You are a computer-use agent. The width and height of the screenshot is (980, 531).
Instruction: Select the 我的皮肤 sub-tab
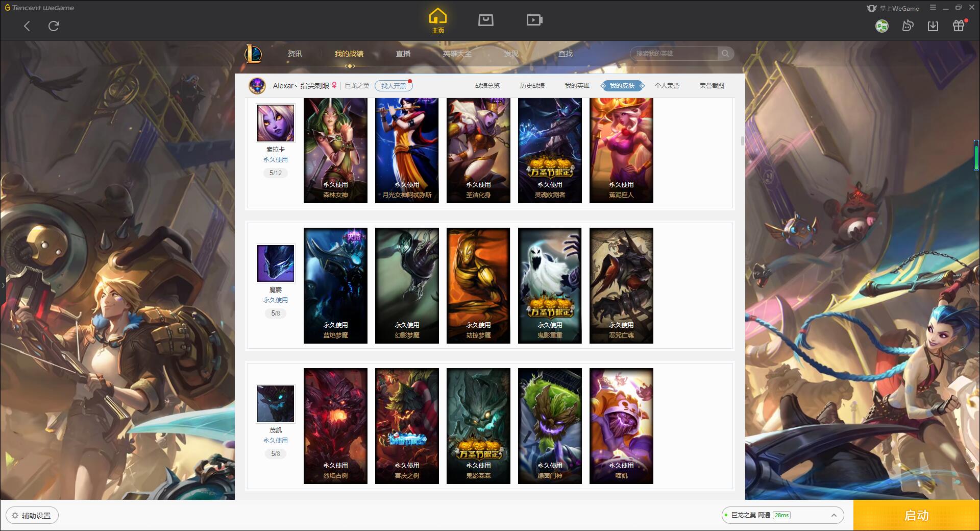pyautogui.click(x=622, y=86)
